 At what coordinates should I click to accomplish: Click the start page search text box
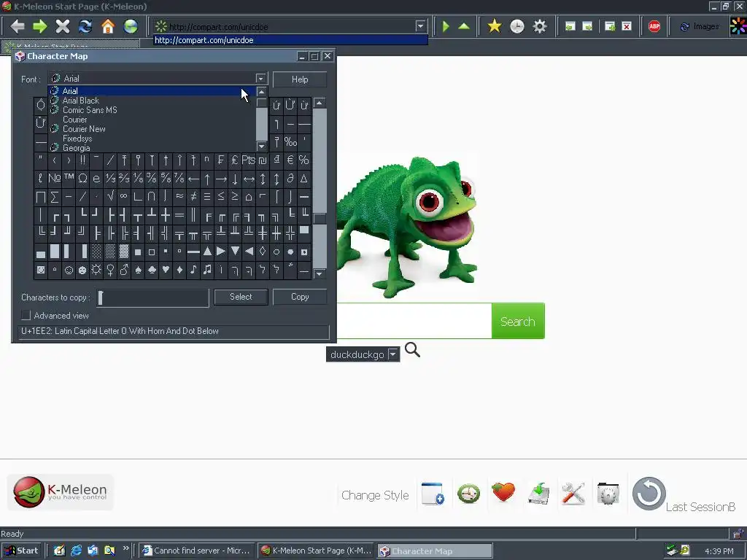[x=414, y=322]
